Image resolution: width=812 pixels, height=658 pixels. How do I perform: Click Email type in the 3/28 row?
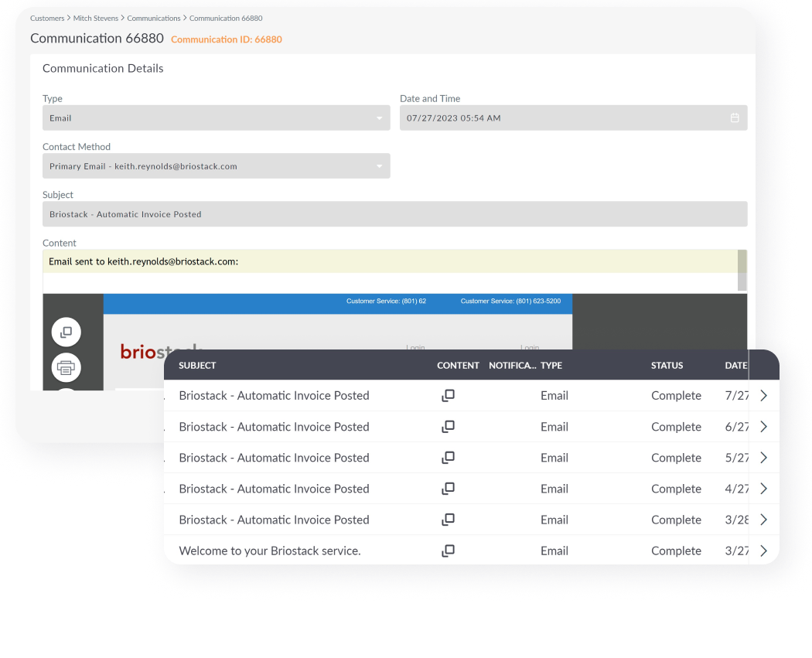point(554,520)
